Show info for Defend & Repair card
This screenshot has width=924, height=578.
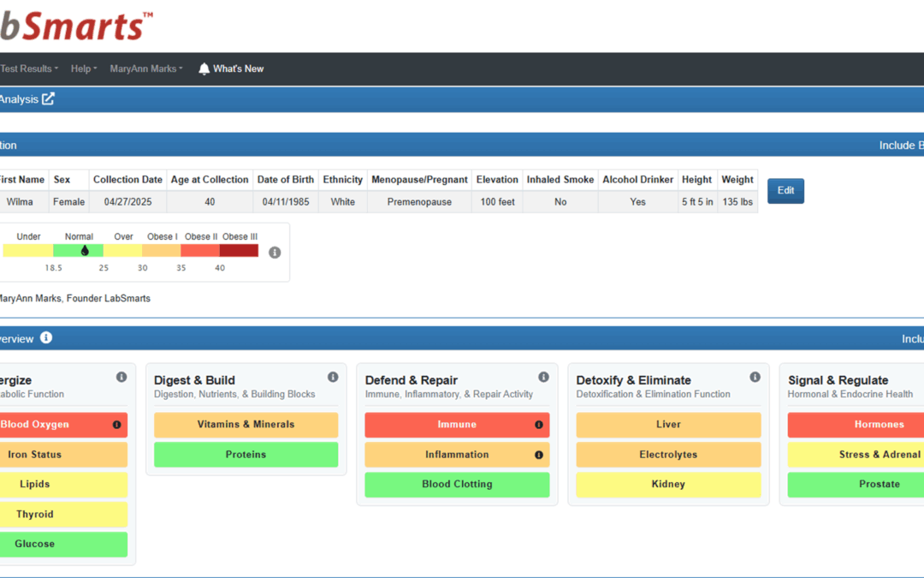[x=544, y=377]
